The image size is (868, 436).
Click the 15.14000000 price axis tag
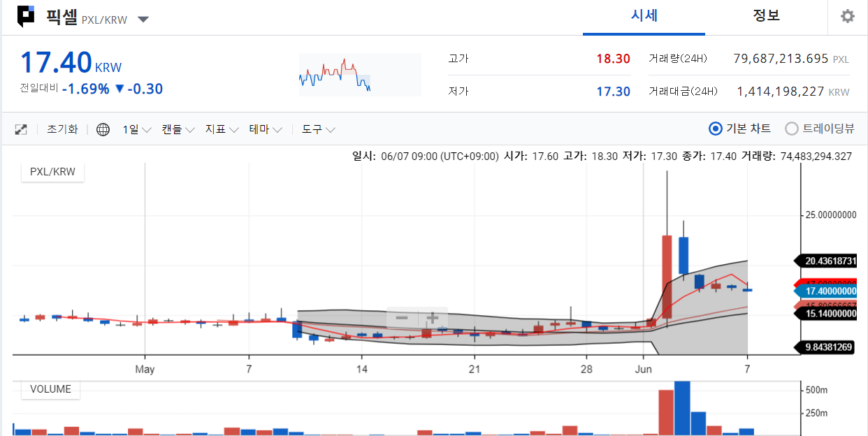pyautogui.click(x=826, y=314)
